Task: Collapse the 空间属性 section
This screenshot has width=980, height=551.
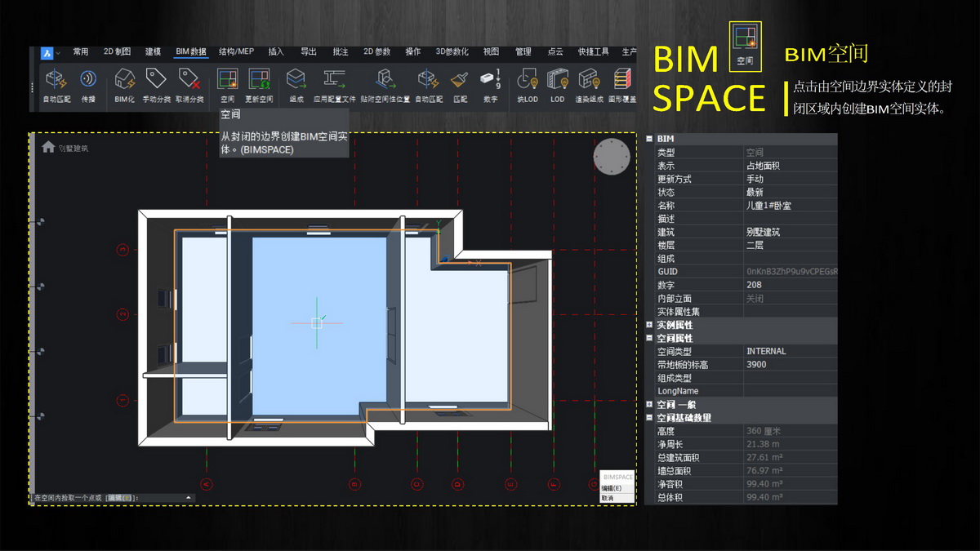Action: (x=649, y=338)
